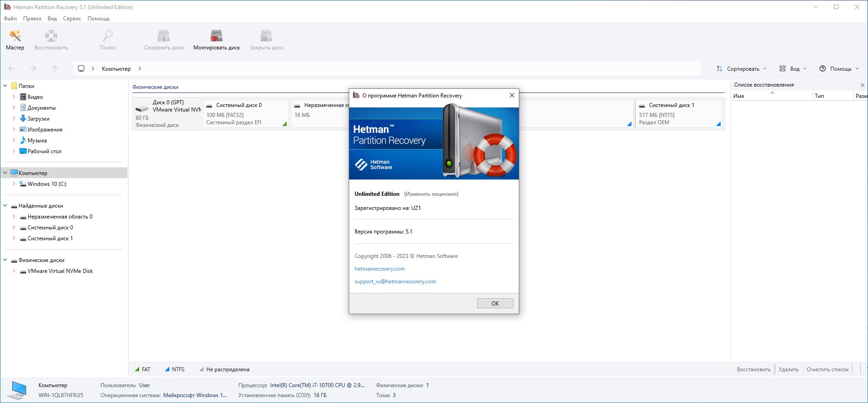Image resolution: width=868 pixels, height=403 pixels.
Task: Collapse the Found Disks tree section
Action: click(x=5, y=206)
